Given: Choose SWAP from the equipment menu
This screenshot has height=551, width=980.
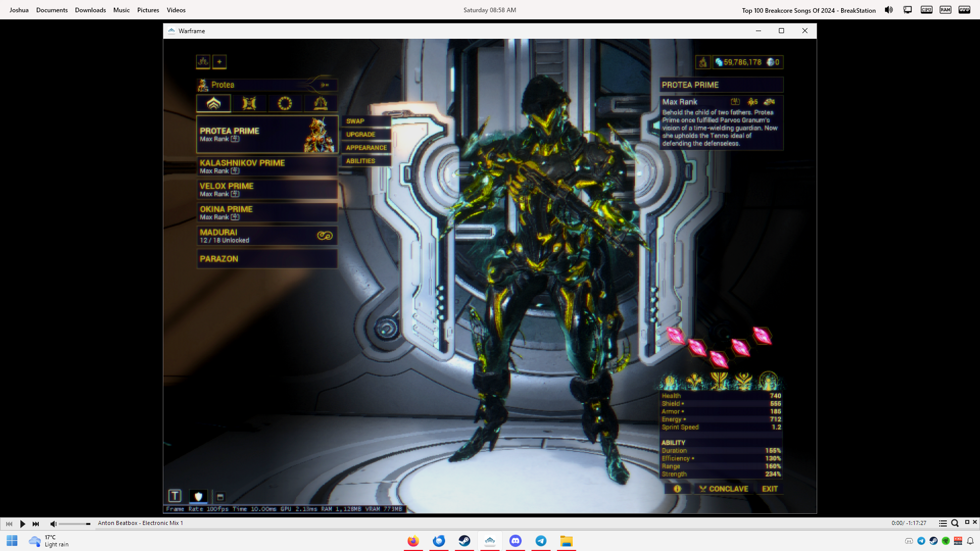Looking at the screenshot, I should coord(366,121).
